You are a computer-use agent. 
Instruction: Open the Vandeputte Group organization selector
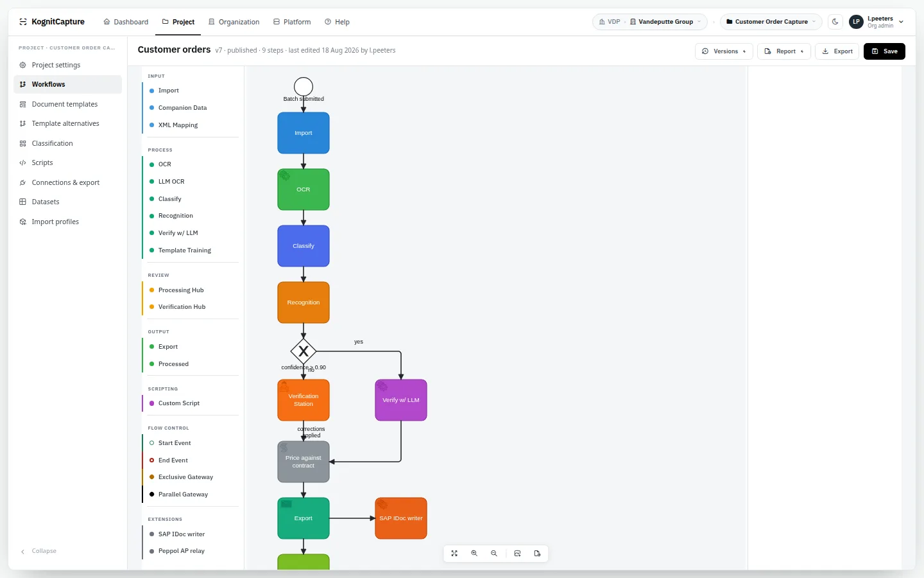tap(665, 22)
